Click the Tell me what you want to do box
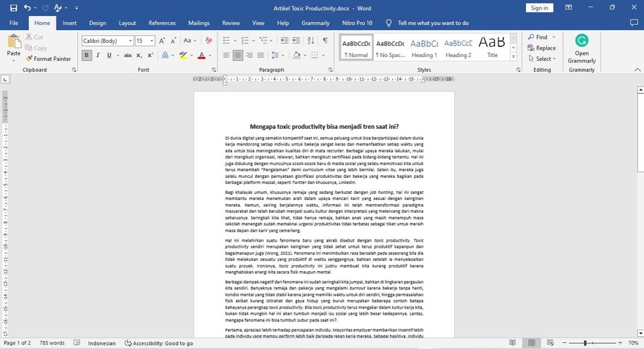This screenshot has height=349, width=644. (433, 23)
